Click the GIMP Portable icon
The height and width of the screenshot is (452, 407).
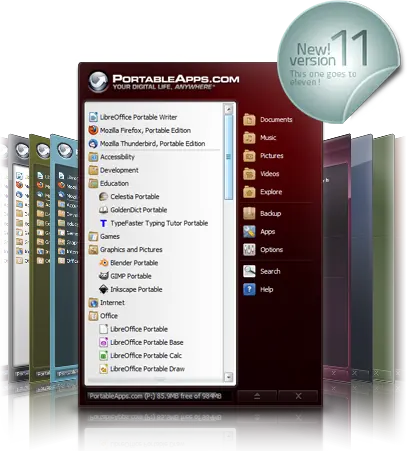104,276
